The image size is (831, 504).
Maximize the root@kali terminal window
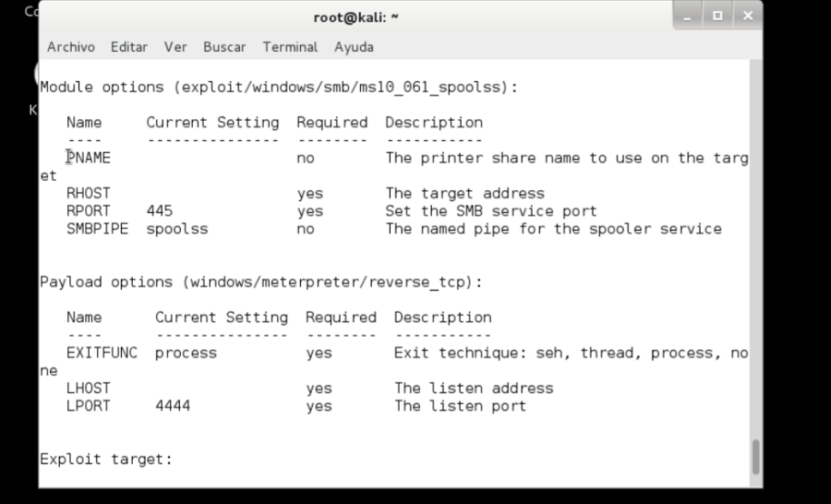point(717,16)
